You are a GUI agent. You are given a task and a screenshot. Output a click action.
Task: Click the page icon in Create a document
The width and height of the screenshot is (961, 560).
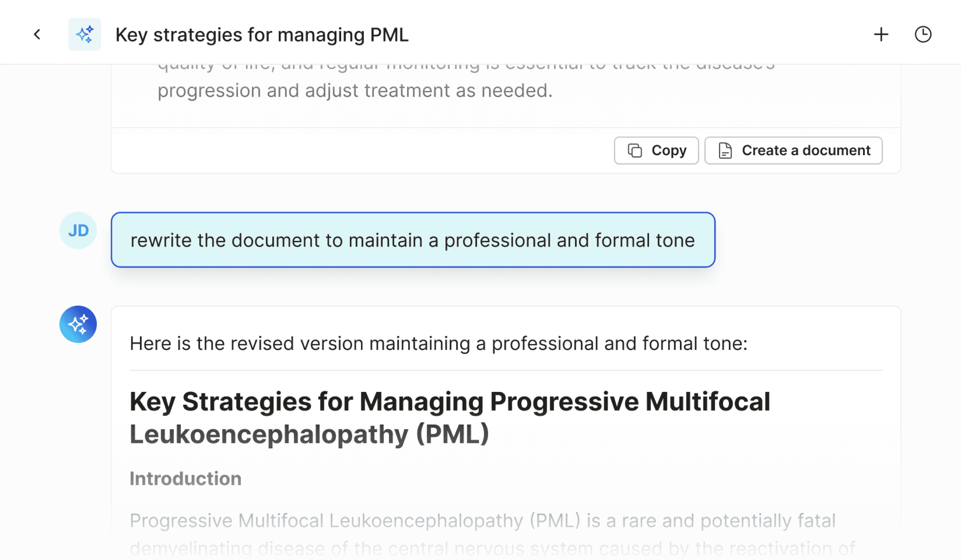(725, 151)
